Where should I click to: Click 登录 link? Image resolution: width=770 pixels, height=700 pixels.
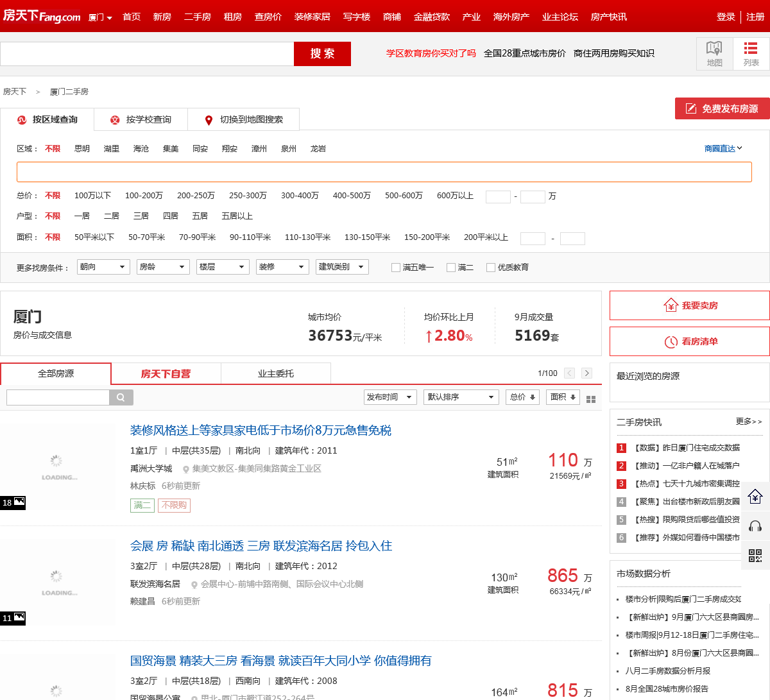726,17
